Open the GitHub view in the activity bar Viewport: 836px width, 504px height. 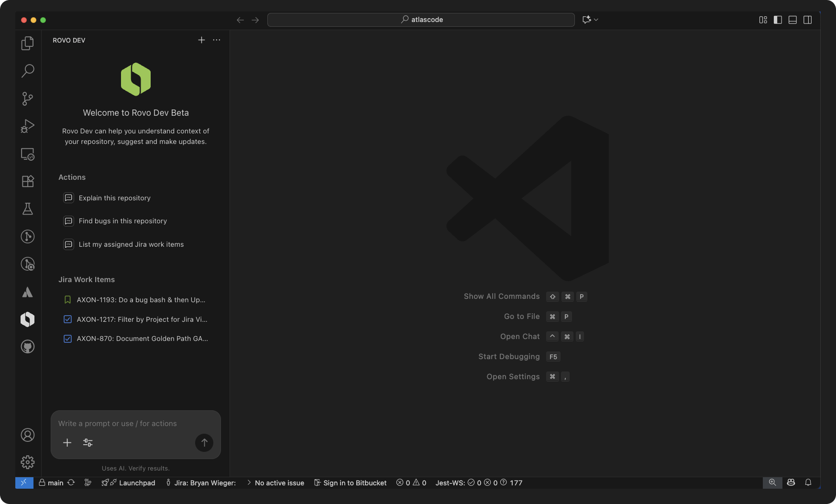click(28, 347)
